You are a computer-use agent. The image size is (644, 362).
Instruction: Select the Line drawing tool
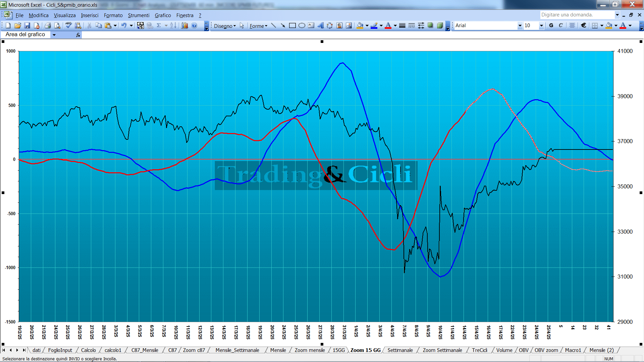(274, 25)
